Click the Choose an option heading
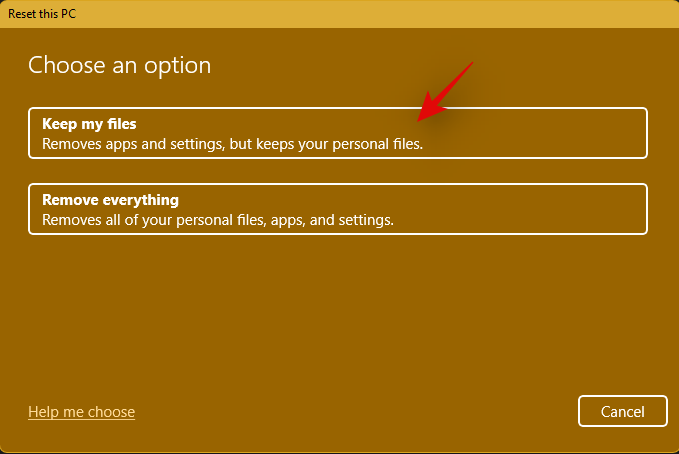679x454 pixels. 119,66
